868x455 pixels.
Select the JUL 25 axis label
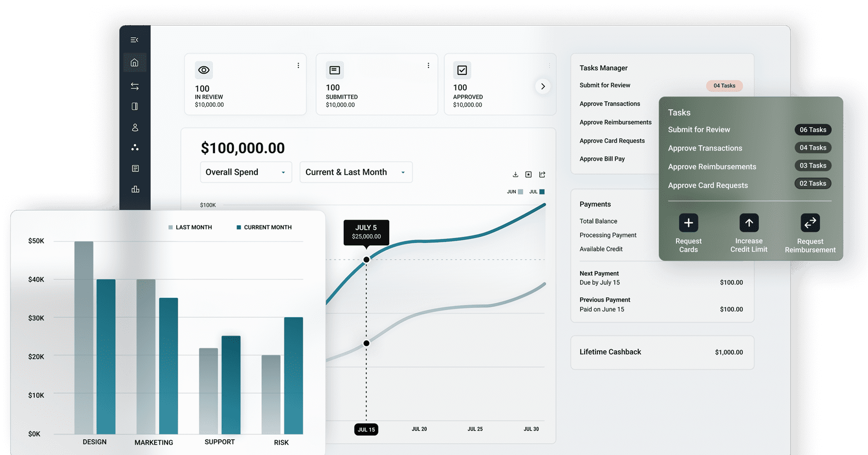pyautogui.click(x=475, y=429)
